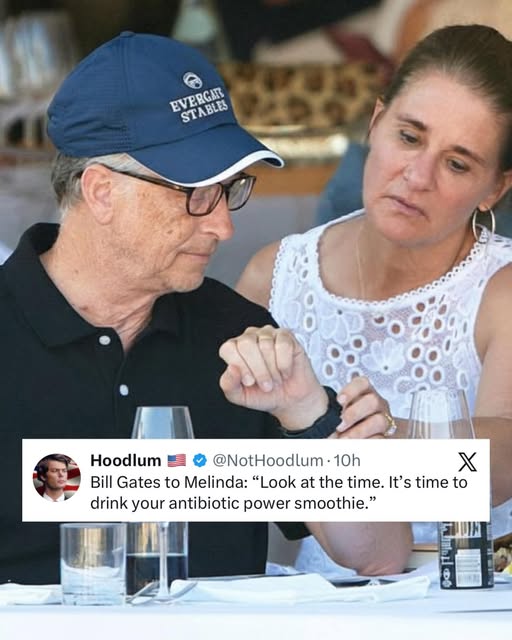Click the American flag emoji beside Hoodlum

coord(176,460)
